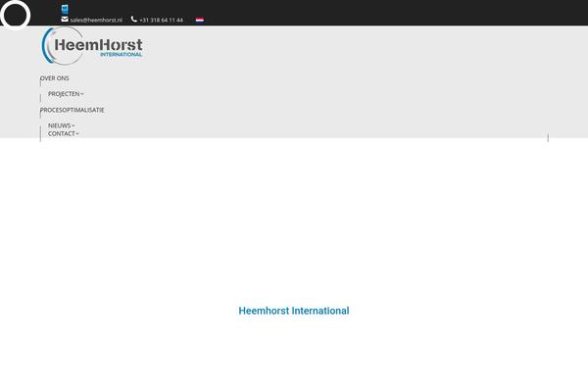Screen dimensions: 588x392
Task: Select the Dutch flag language icon
Action: (x=200, y=20)
